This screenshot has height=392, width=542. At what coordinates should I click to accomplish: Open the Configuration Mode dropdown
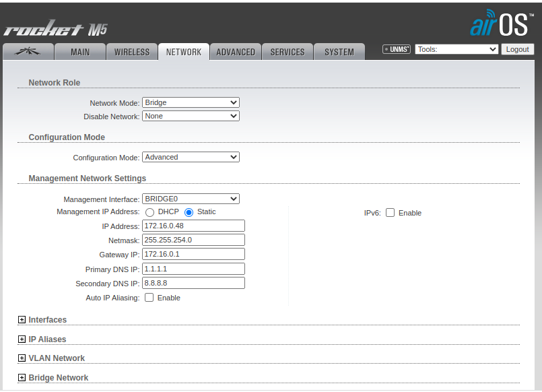(x=191, y=158)
